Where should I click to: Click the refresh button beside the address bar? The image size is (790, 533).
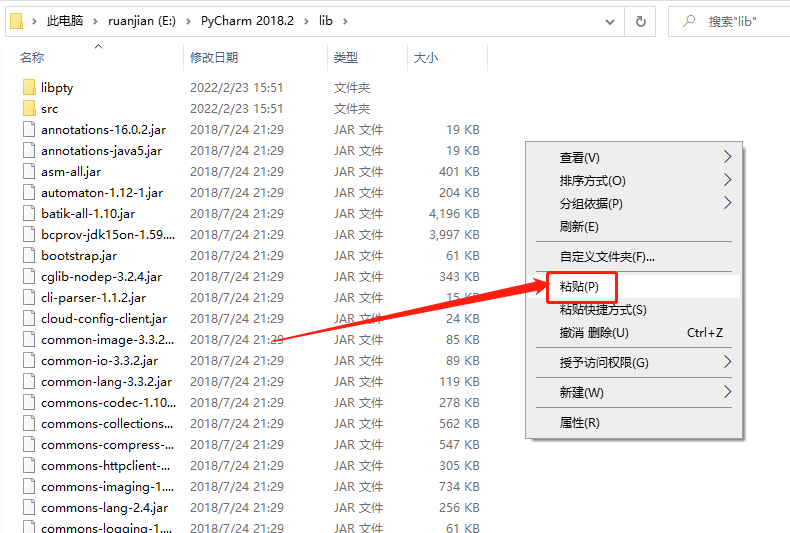(640, 21)
